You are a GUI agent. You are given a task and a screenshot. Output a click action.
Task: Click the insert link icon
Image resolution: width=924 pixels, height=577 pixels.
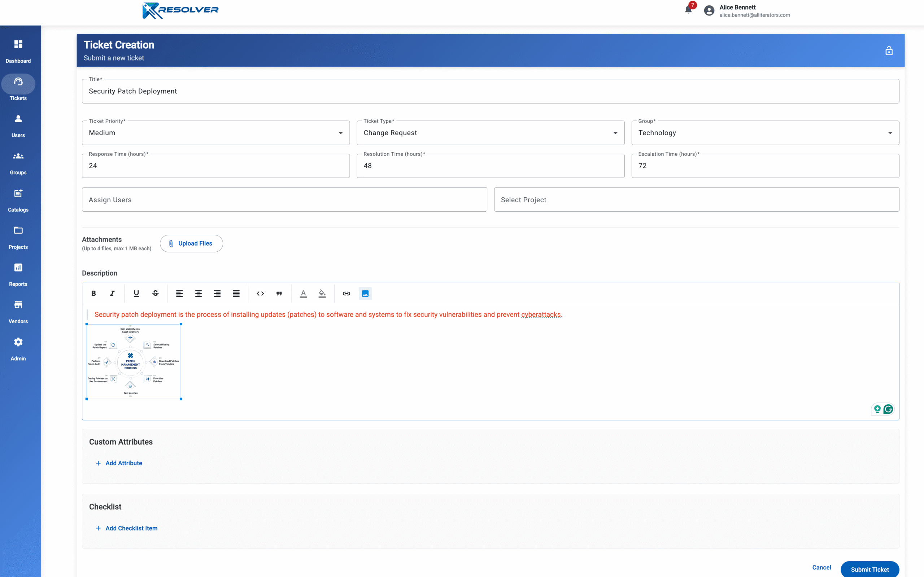click(346, 294)
